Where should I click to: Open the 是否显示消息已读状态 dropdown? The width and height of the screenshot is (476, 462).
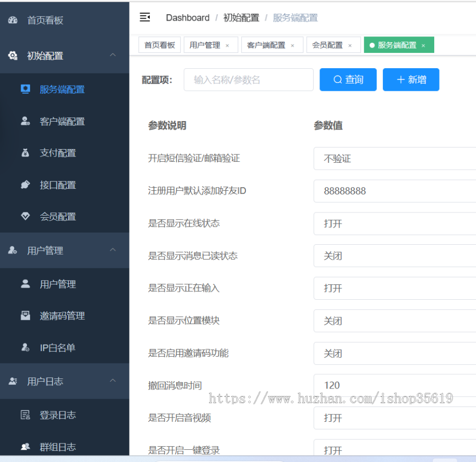coord(395,256)
